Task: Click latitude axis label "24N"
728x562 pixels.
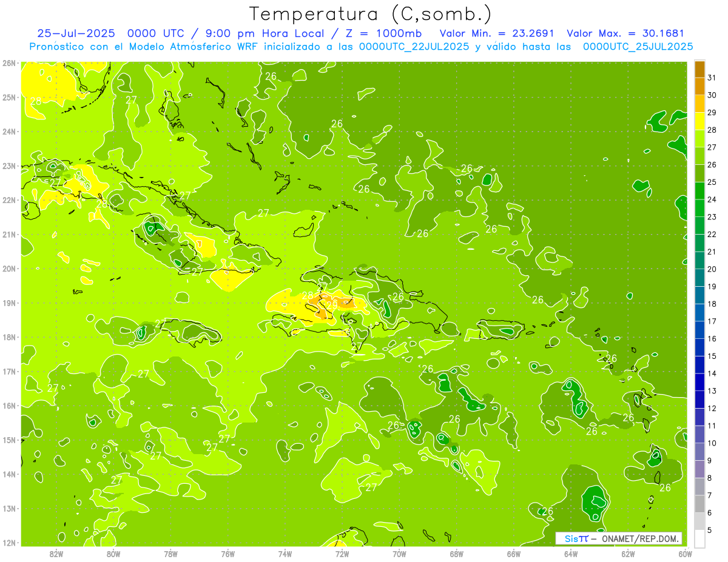Action: coord(9,132)
